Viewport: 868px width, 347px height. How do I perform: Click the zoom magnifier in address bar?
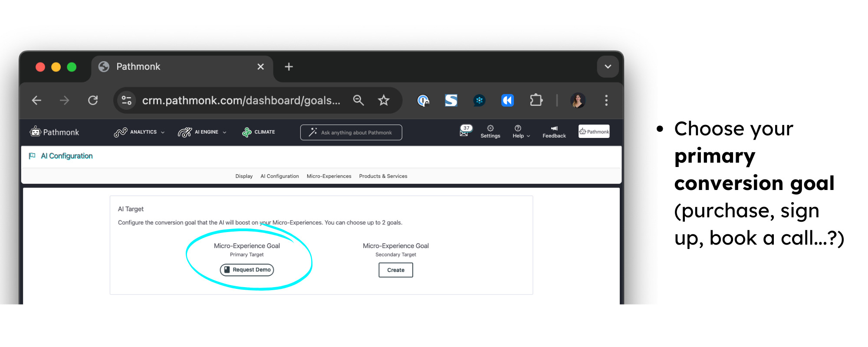[358, 101]
